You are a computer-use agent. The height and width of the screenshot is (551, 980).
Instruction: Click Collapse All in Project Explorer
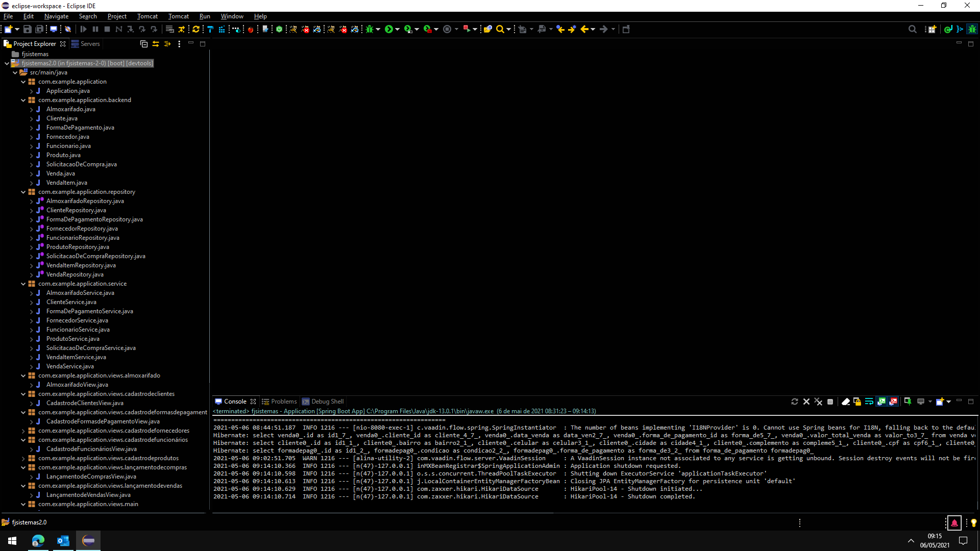click(x=144, y=44)
